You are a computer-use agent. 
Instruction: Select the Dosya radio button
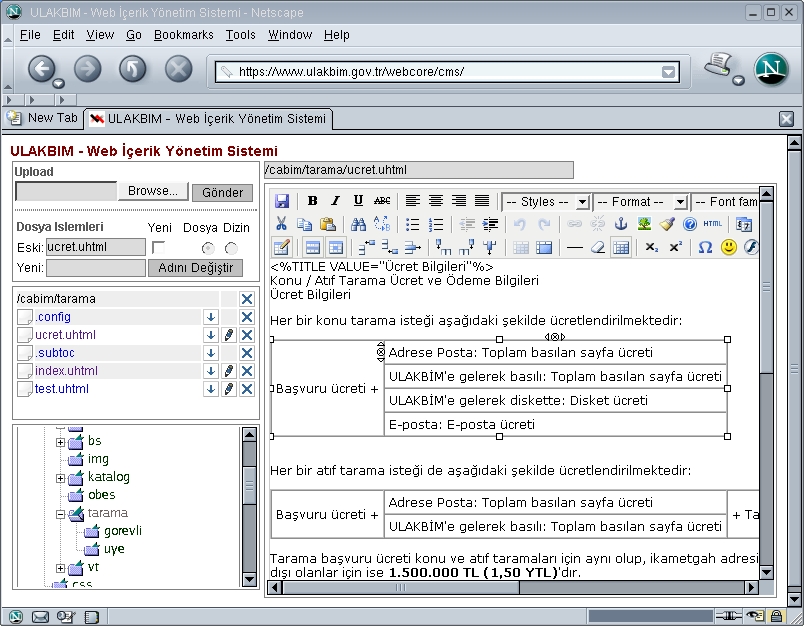coord(208,248)
